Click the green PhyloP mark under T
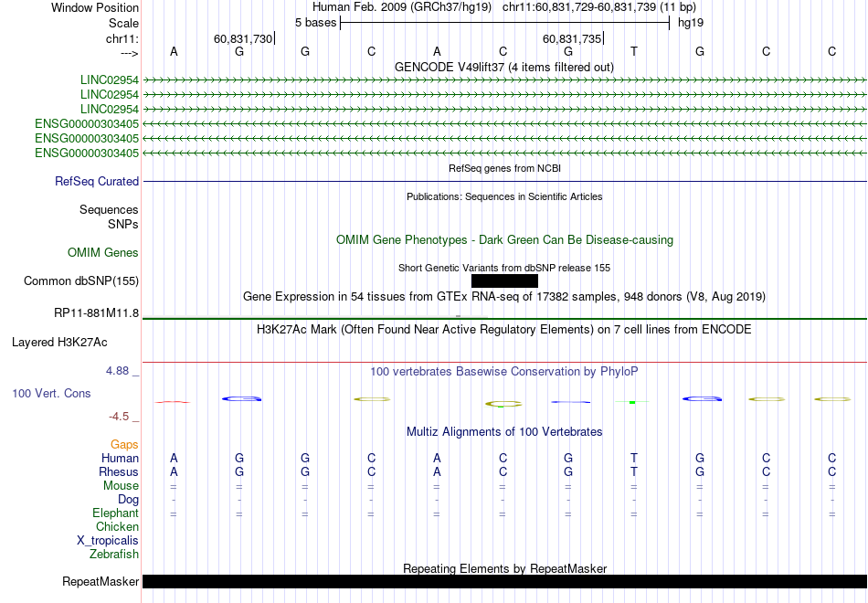 632,402
